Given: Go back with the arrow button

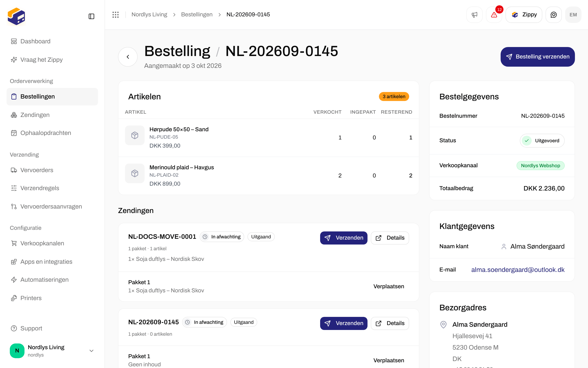Looking at the screenshot, I should pos(128,57).
